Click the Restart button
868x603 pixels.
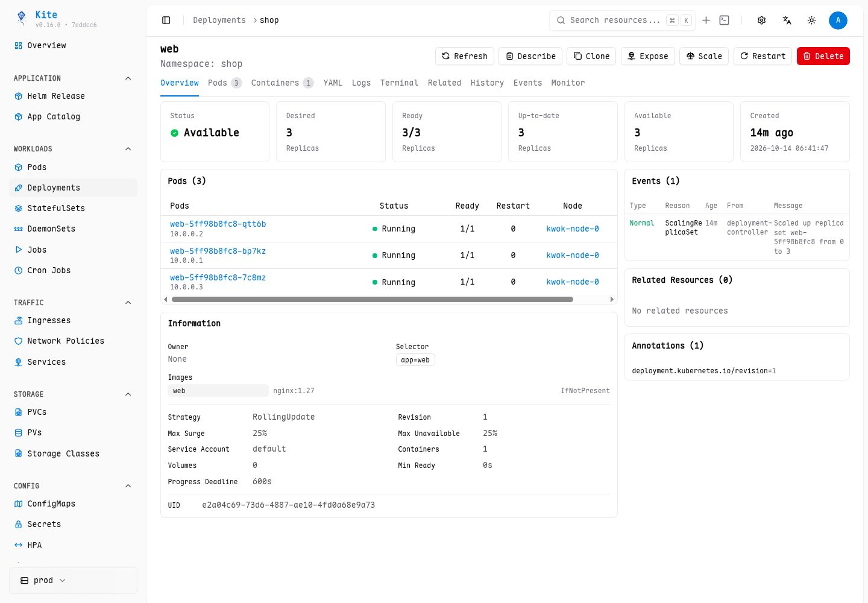tap(763, 56)
